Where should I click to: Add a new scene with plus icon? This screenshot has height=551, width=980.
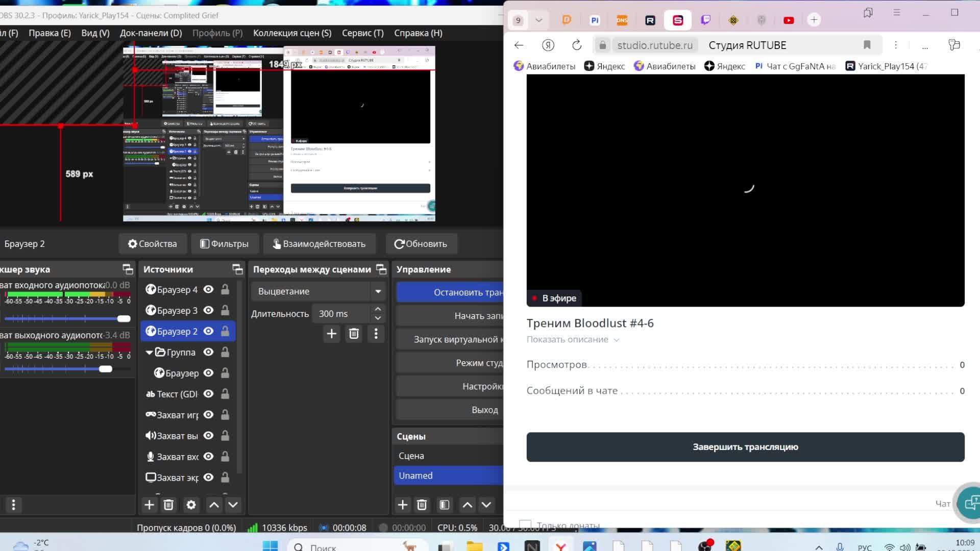(x=403, y=505)
